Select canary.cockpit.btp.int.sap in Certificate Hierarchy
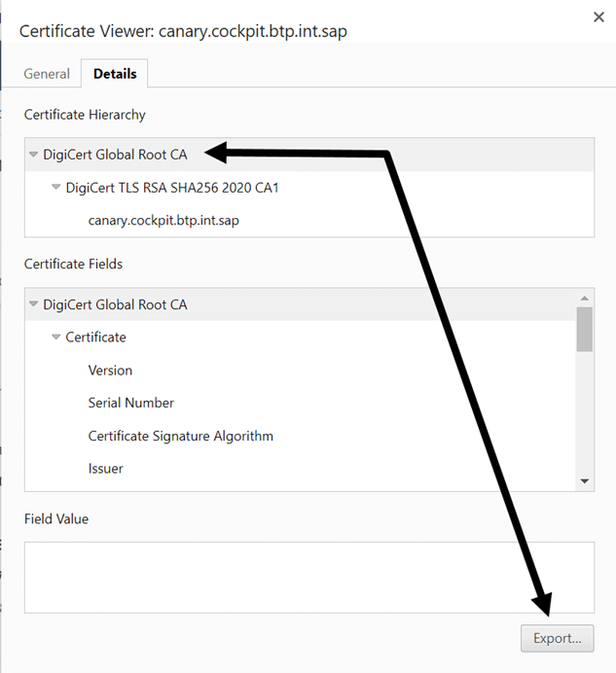Viewport: 616px width, 673px height. [163, 220]
